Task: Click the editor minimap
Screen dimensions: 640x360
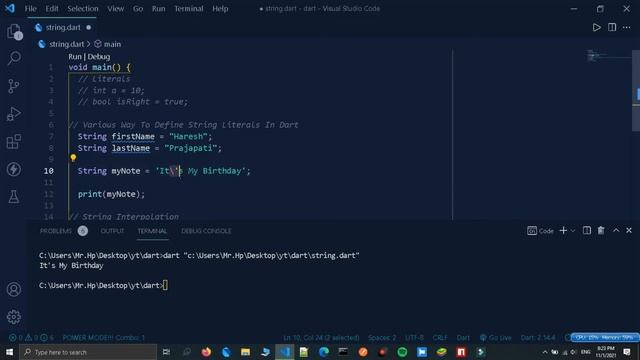Action: [x=608, y=56]
